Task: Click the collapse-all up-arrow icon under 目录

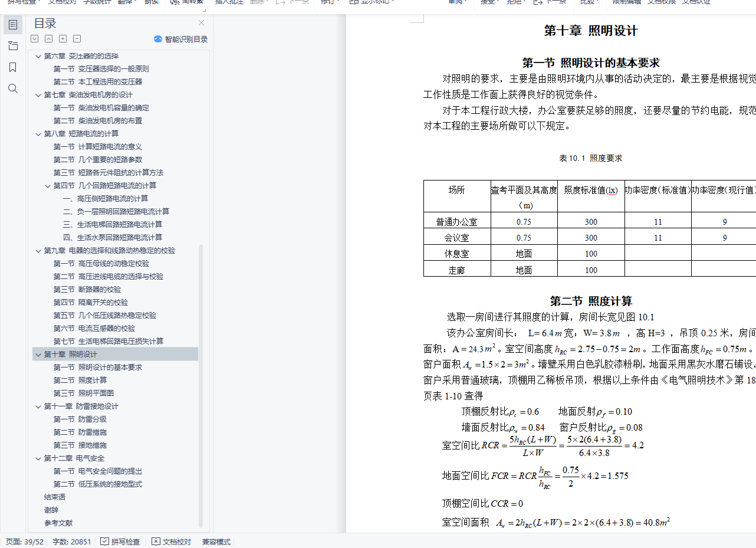Action: pos(48,39)
